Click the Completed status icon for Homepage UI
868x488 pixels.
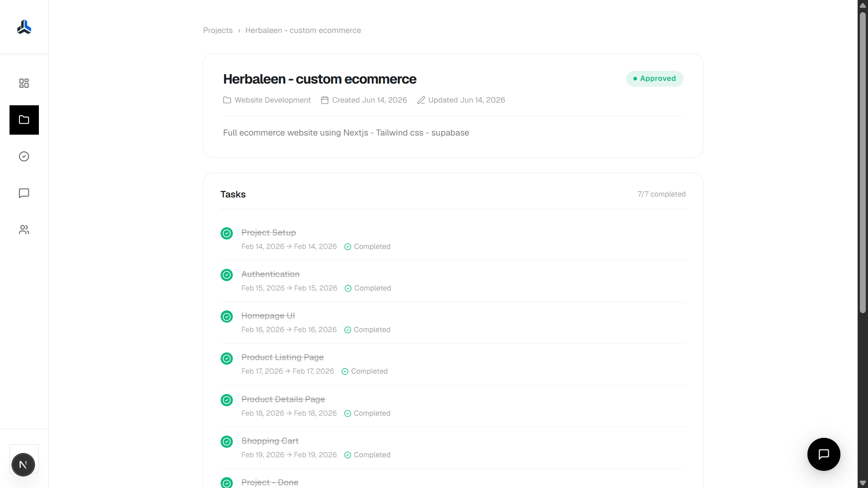coord(348,330)
